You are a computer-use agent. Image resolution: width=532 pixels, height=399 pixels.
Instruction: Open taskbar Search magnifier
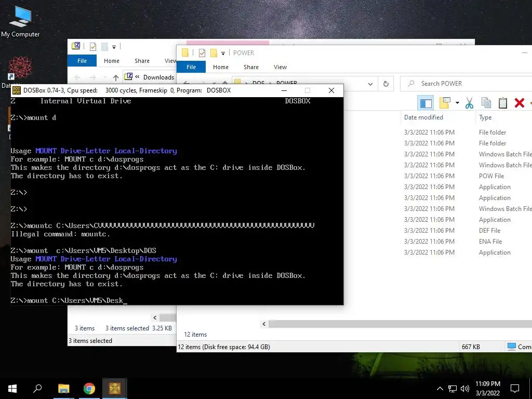coord(37,389)
